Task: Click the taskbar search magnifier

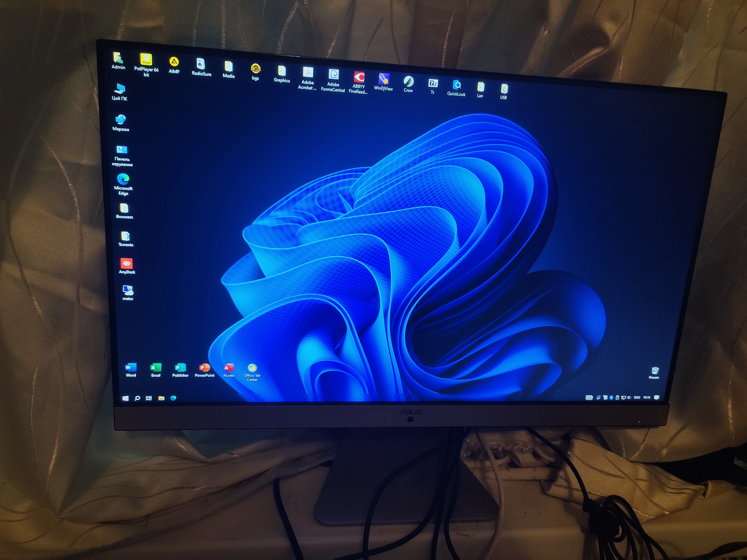Action: [x=137, y=398]
